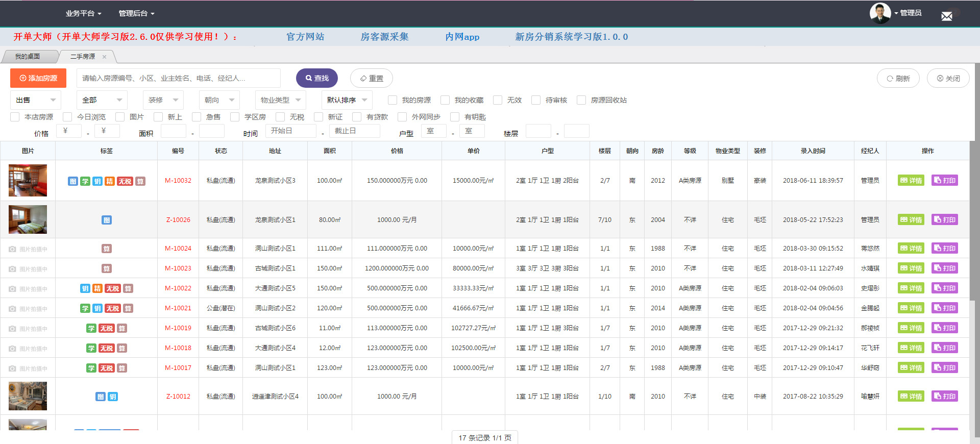
Task: Click the listing search input field
Action: coord(179,78)
